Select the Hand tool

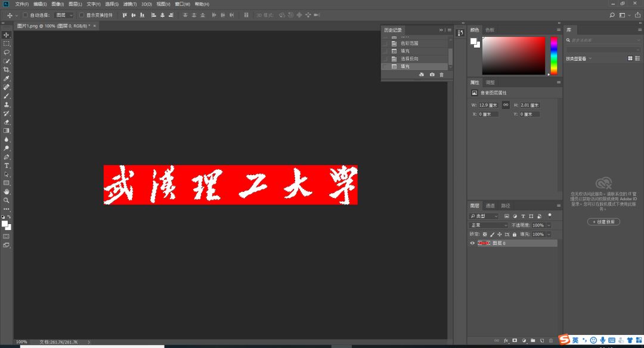(x=6, y=192)
